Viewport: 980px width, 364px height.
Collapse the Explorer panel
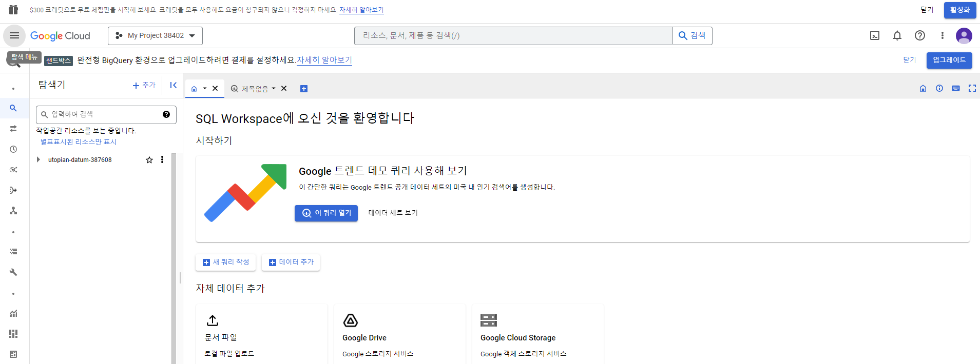coord(174,85)
